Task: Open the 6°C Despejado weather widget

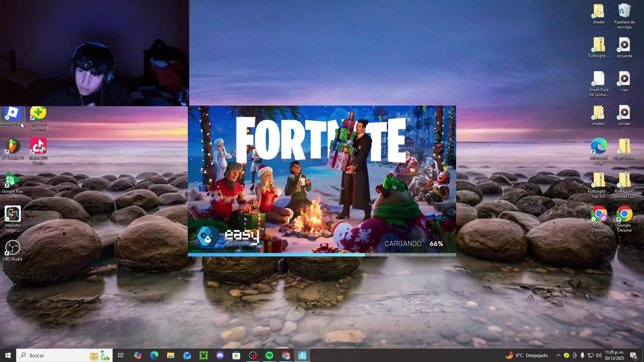Action: tap(527, 355)
